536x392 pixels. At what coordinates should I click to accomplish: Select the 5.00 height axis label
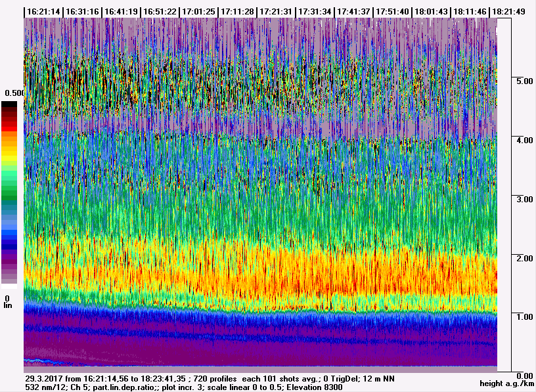click(x=524, y=81)
